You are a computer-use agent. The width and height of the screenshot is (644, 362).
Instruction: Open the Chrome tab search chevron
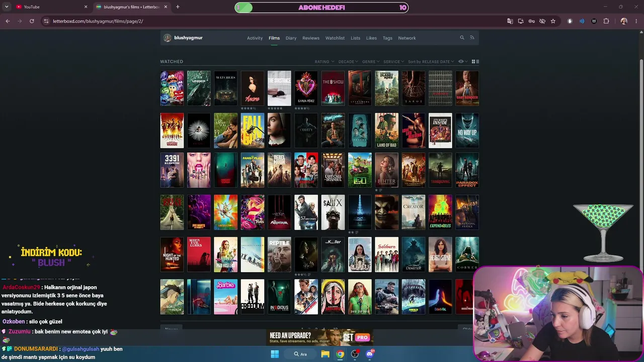[7, 7]
